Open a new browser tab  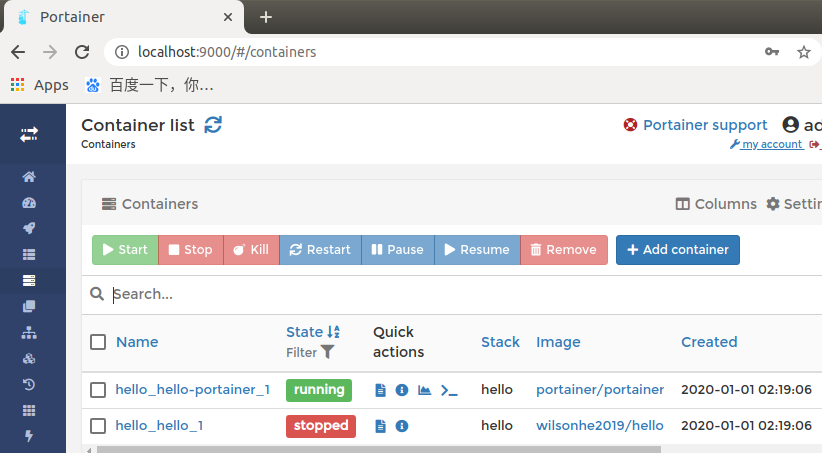pyautogui.click(x=266, y=17)
